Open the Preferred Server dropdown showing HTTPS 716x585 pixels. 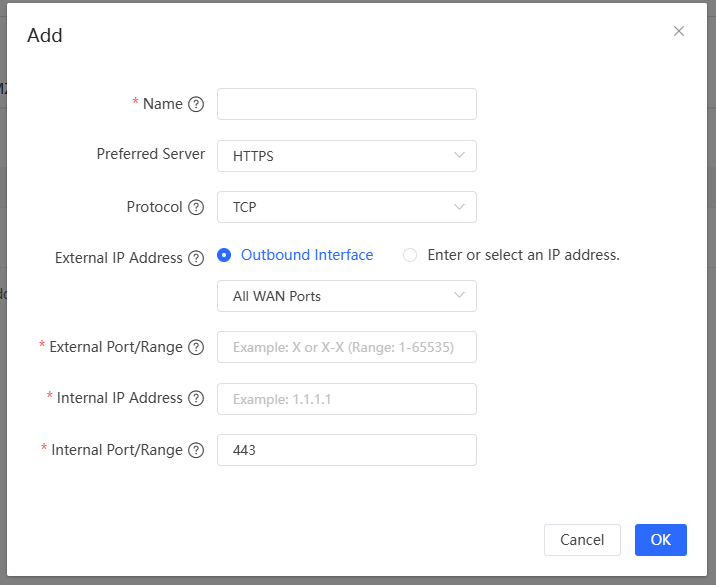346,156
